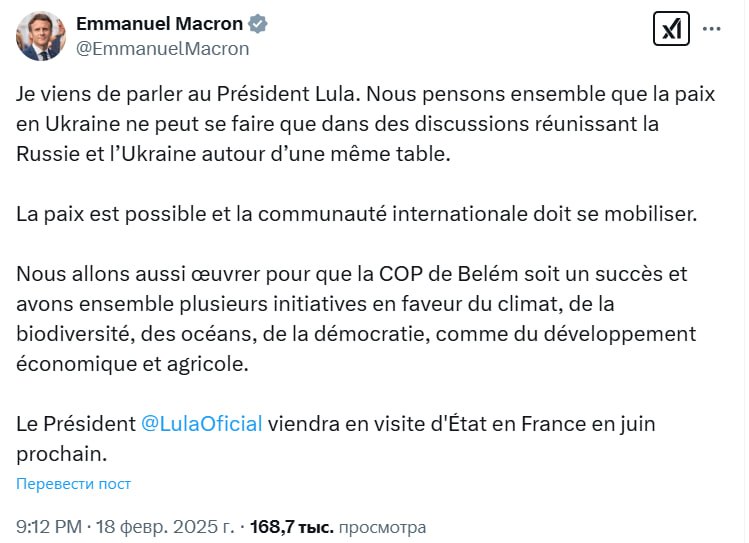Open Grok explanation for this post

pos(671,29)
